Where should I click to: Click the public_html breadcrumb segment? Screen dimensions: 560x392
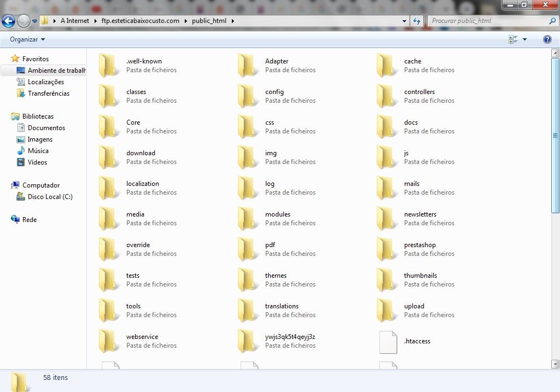209,21
